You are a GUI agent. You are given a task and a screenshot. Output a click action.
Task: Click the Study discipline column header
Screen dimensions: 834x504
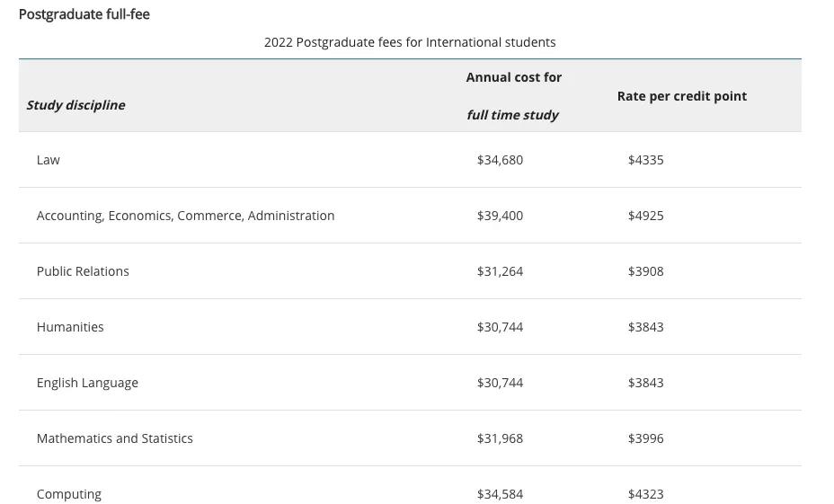point(75,105)
